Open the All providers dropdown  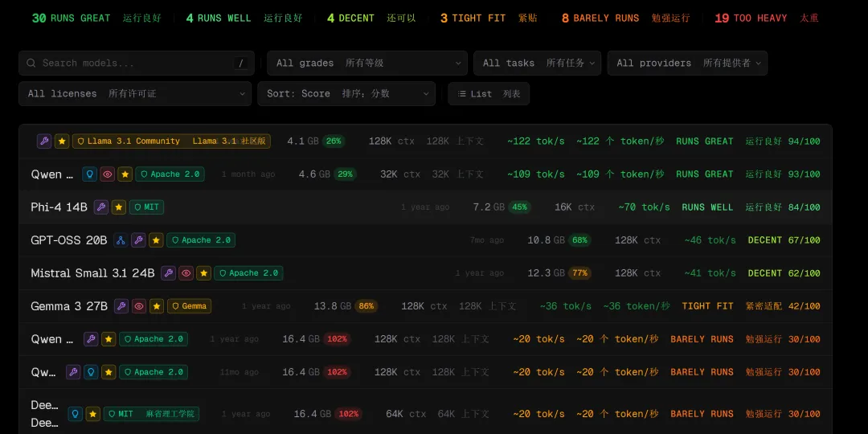(687, 63)
